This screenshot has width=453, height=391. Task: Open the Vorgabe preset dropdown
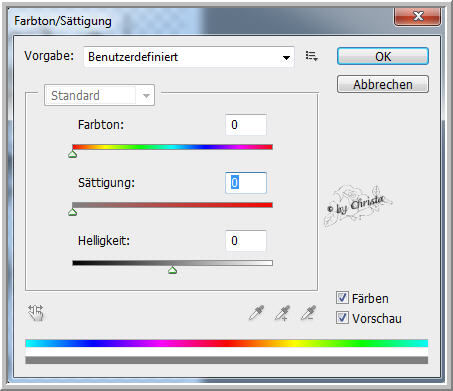189,57
